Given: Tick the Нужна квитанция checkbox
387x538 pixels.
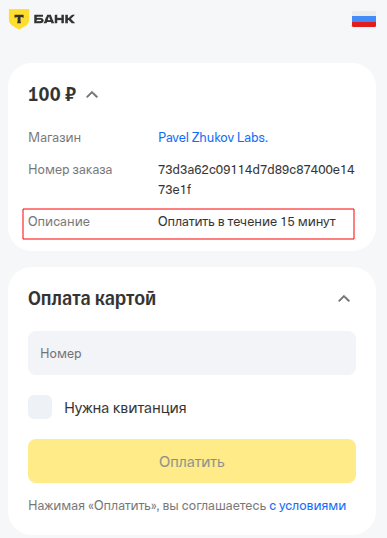Looking at the screenshot, I should [40, 407].
